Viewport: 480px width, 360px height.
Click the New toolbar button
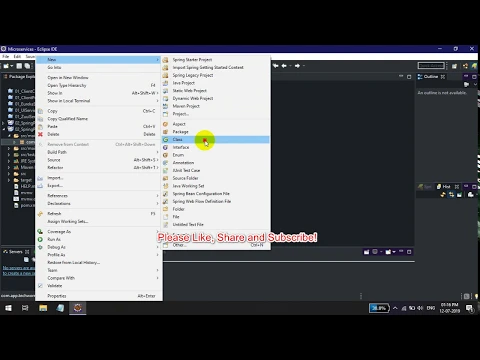[x=6, y=66]
